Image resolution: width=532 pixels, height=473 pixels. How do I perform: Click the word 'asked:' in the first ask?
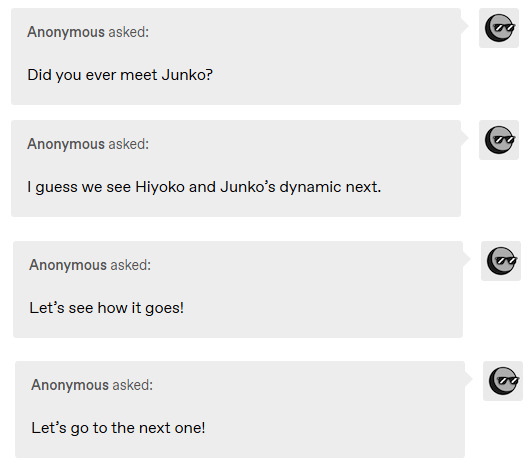(129, 32)
